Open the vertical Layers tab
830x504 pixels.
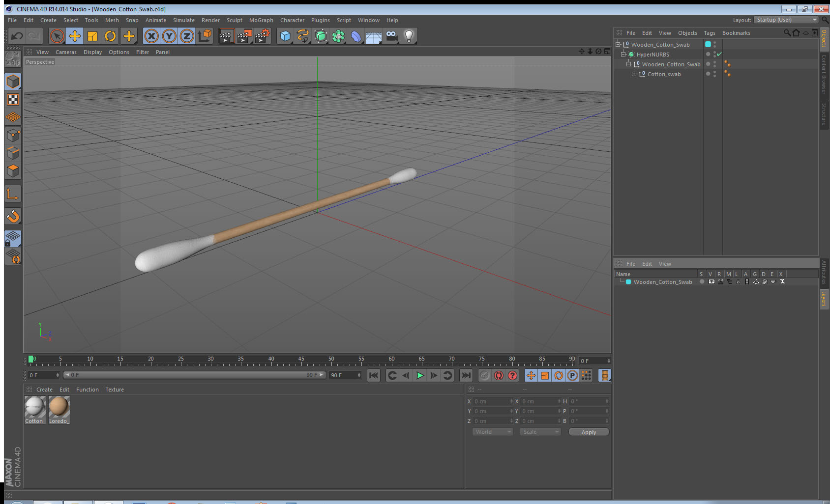824,298
